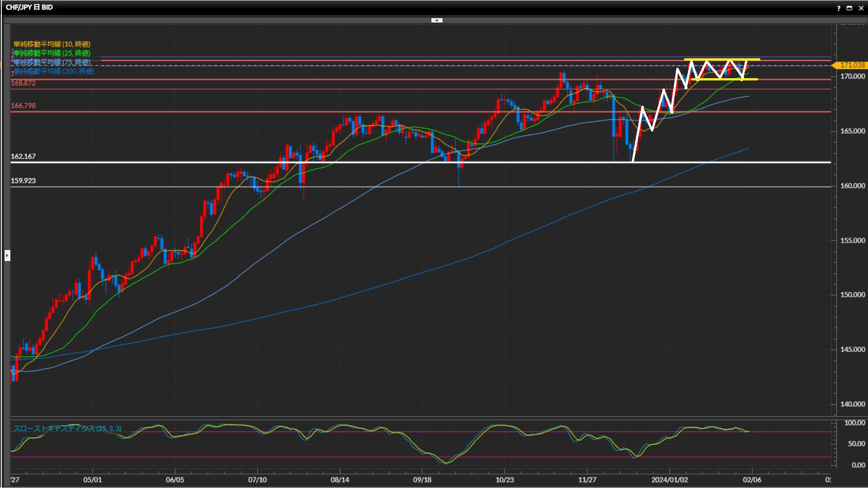Click the 150.000 level on price axis

tap(852, 295)
